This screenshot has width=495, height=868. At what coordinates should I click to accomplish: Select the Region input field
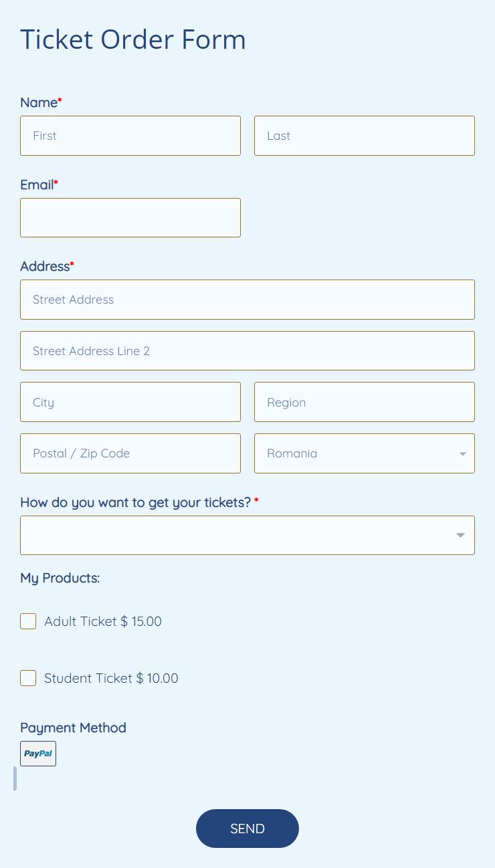tap(365, 402)
